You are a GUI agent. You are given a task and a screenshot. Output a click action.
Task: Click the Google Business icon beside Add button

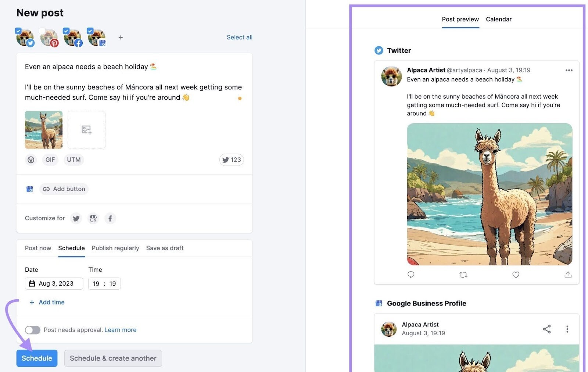30,189
